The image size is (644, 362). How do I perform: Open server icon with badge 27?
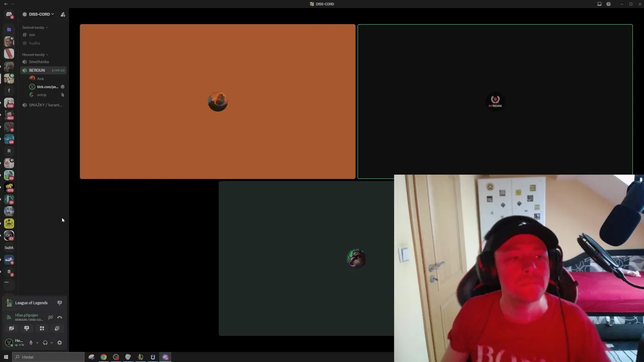click(9, 235)
